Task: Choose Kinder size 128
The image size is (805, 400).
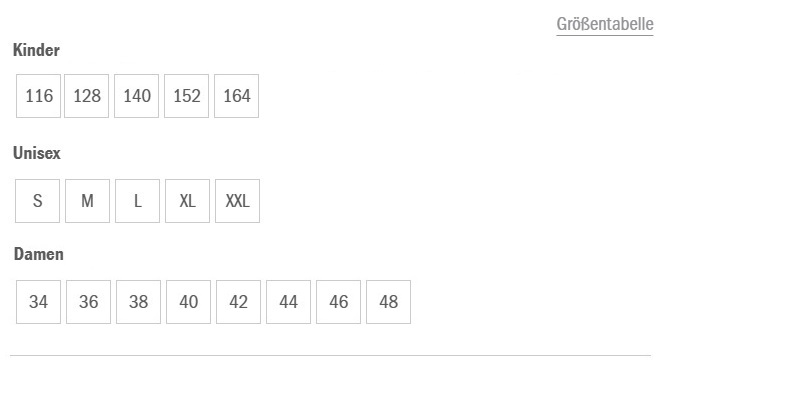Action: [x=87, y=96]
